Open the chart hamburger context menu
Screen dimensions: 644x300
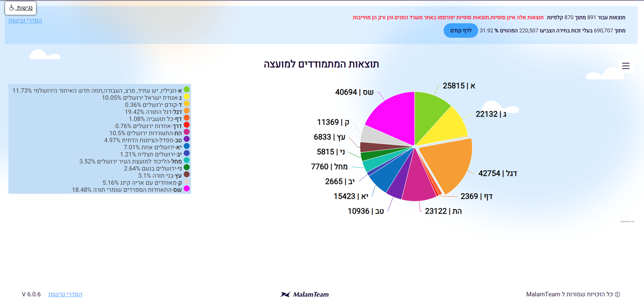point(625,66)
